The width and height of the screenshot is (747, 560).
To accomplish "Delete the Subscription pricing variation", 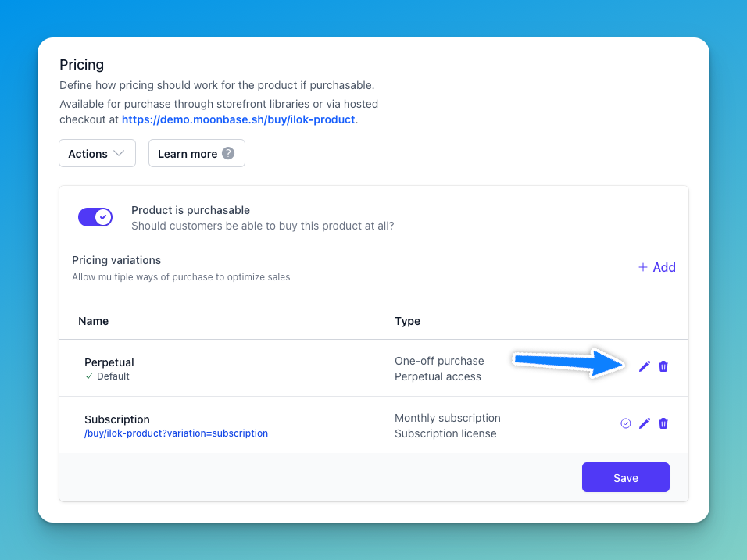I will click(x=663, y=423).
